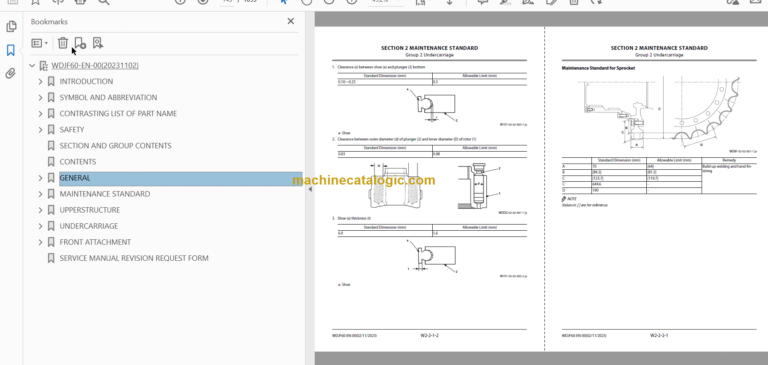Go to the CONTENTS bookmark
Screen dimensions: 768x365
coord(78,162)
